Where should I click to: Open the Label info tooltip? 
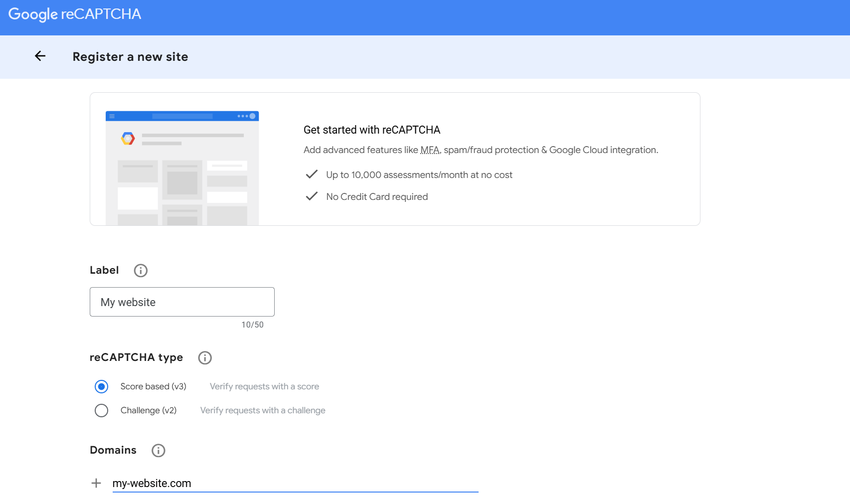coord(140,271)
